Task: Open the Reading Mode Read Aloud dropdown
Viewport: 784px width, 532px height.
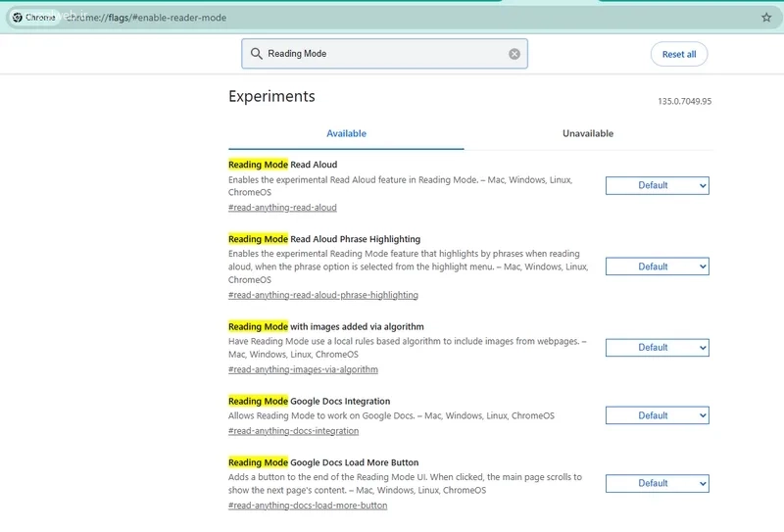Action: (657, 185)
